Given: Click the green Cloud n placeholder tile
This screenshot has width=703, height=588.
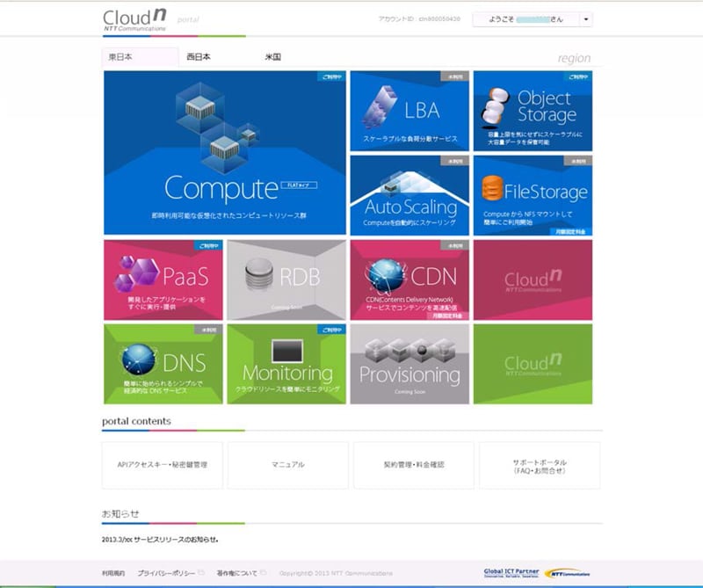Looking at the screenshot, I should [533, 364].
